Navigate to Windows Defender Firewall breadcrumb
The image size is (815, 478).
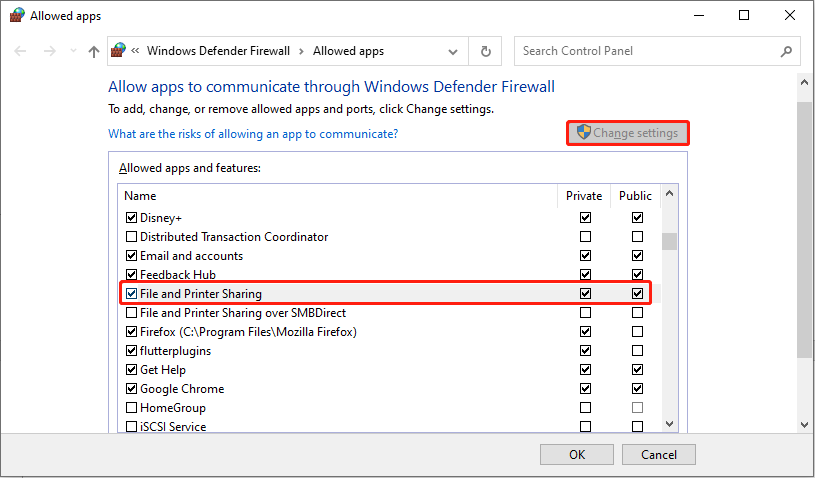218,51
